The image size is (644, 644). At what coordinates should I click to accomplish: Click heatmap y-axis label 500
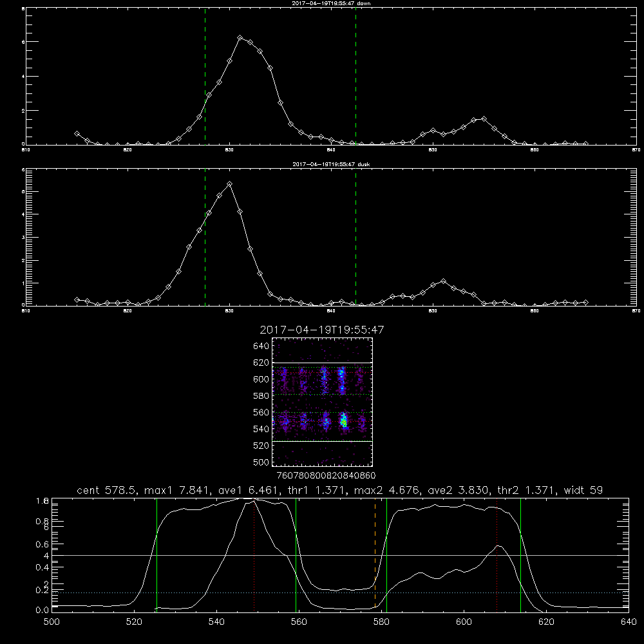tap(261, 462)
